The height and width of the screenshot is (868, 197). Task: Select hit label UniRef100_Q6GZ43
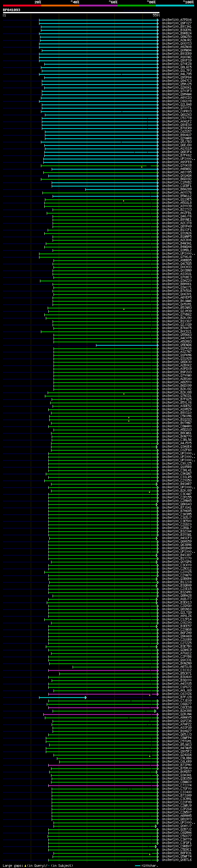176,115
